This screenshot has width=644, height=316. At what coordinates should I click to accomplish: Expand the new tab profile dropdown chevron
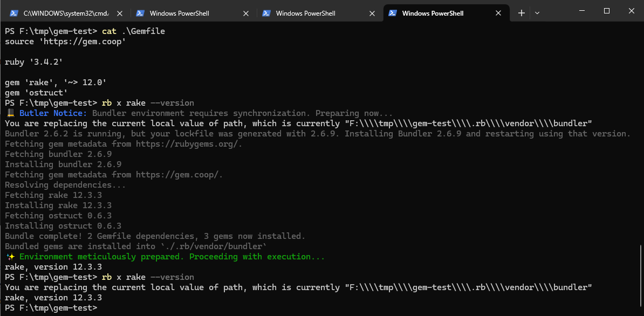pyautogui.click(x=537, y=13)
